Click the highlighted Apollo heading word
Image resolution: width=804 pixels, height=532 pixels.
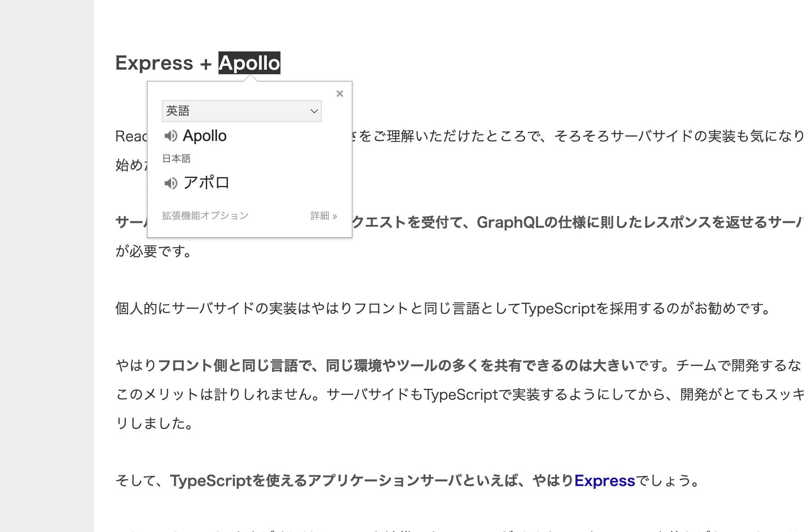(x=249, y=63)
